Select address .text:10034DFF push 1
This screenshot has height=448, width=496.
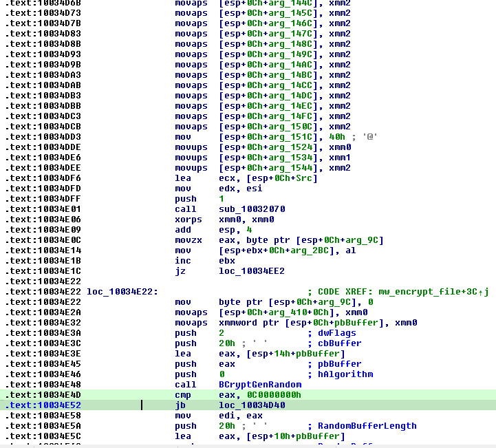pos(43,199)
